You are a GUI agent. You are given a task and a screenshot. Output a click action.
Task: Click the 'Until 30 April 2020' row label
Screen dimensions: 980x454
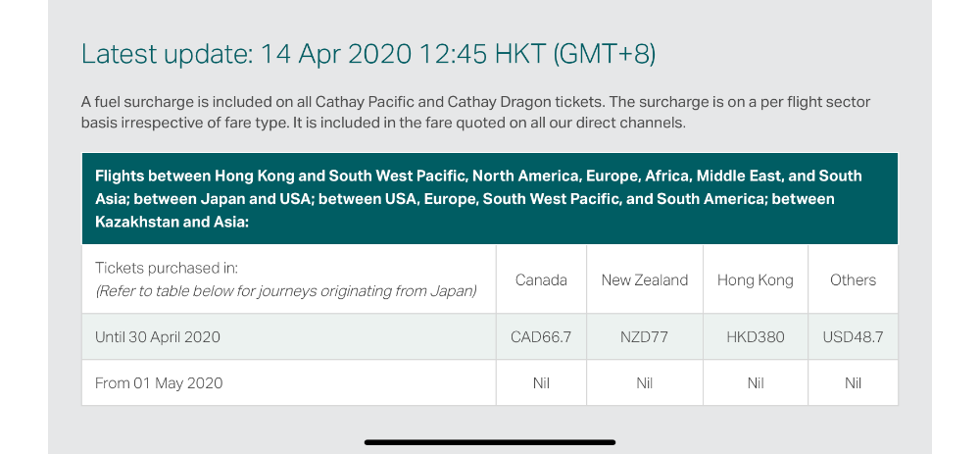(158, 337)
